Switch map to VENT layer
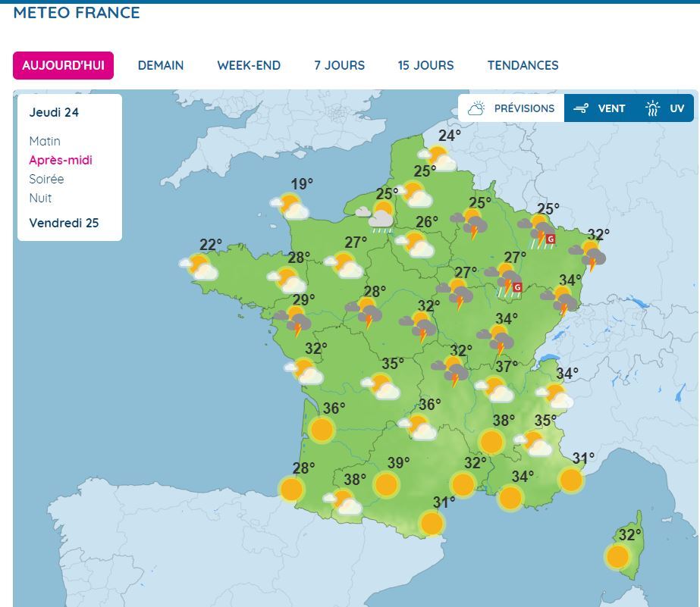 click(x=600, y=108)
